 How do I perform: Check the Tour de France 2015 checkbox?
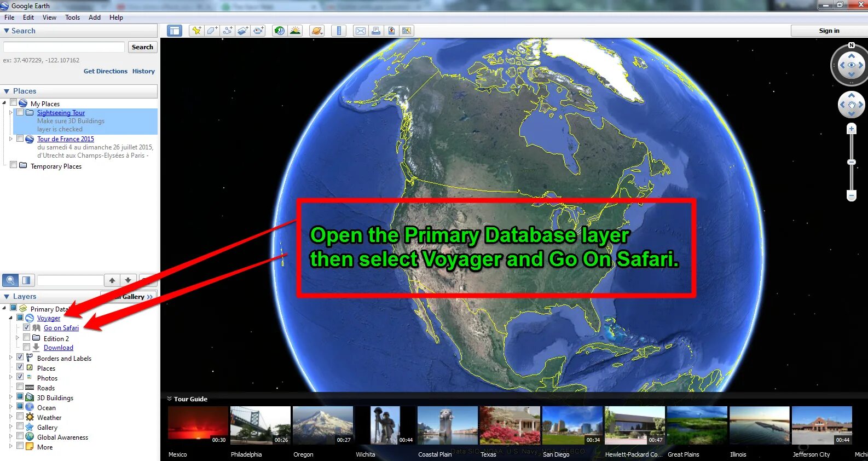[x=20, y=139]
